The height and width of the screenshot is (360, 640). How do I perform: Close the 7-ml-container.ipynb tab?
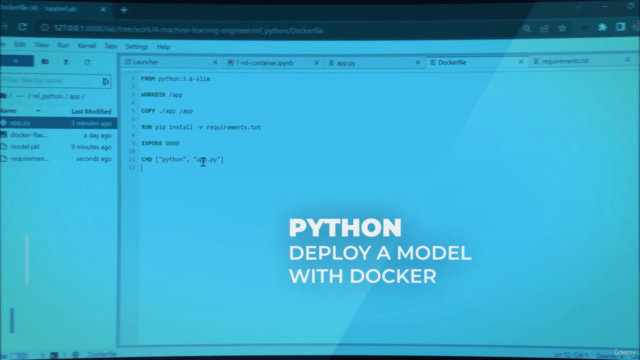[316, 63]
